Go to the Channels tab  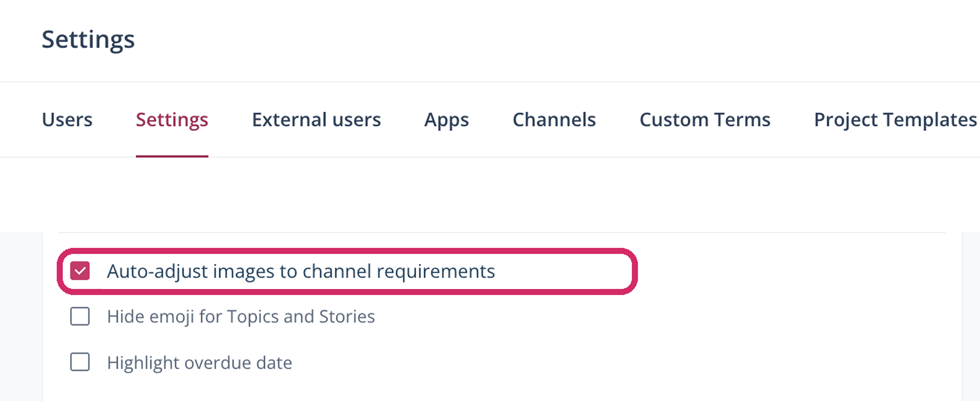point(554,120)
